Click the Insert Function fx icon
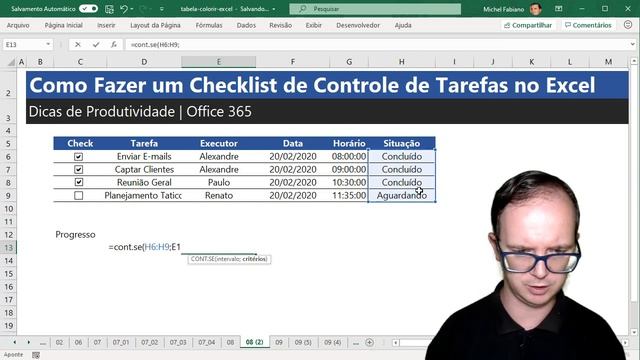The width and height of the screenshot is (640, 360). [114, 44]
